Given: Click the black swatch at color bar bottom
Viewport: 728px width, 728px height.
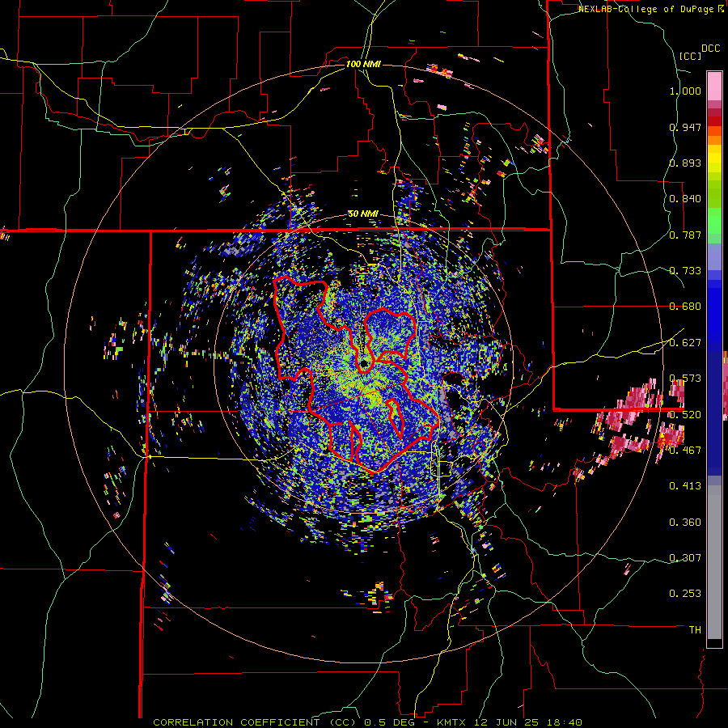Looking at the screenshot, I should point(714,643).
